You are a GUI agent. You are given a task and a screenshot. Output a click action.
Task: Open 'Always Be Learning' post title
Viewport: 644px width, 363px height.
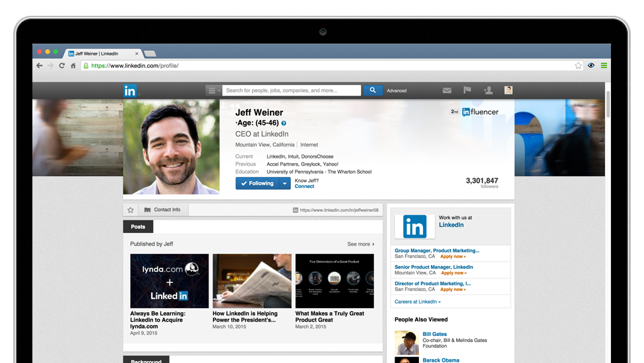[x=158, y=320]
